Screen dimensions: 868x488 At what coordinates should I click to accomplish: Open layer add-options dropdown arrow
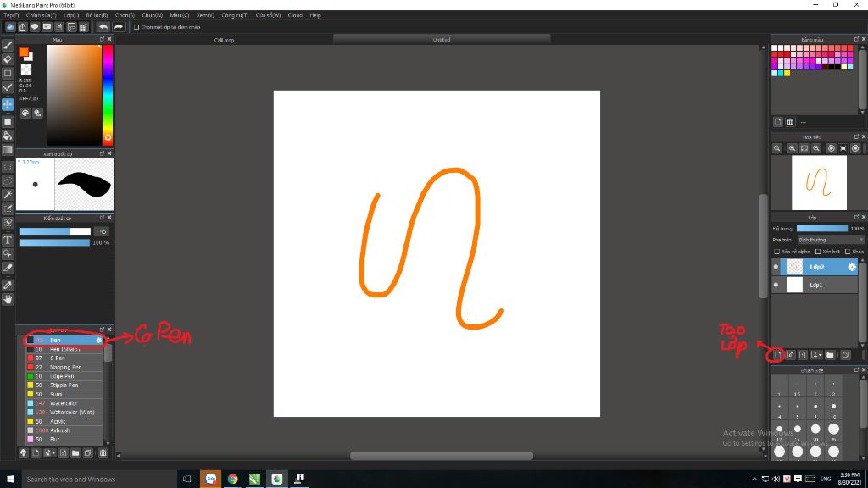tap(821, 355)
